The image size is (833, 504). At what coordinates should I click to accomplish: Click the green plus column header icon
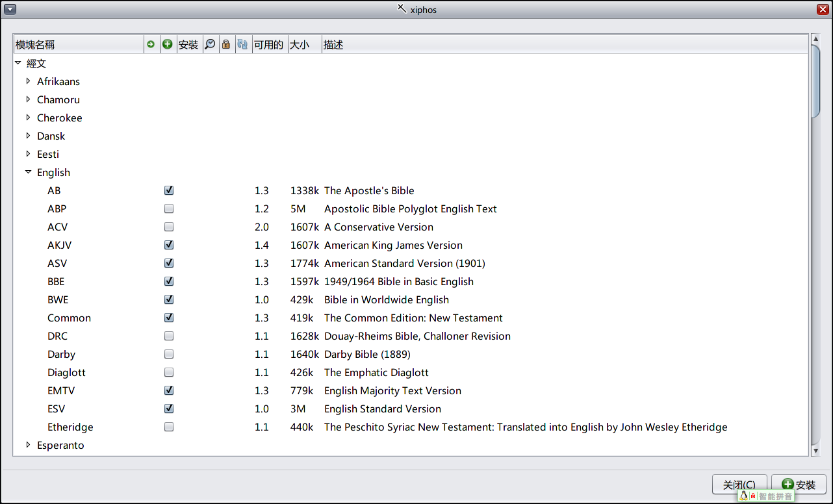tap(168, 44)
